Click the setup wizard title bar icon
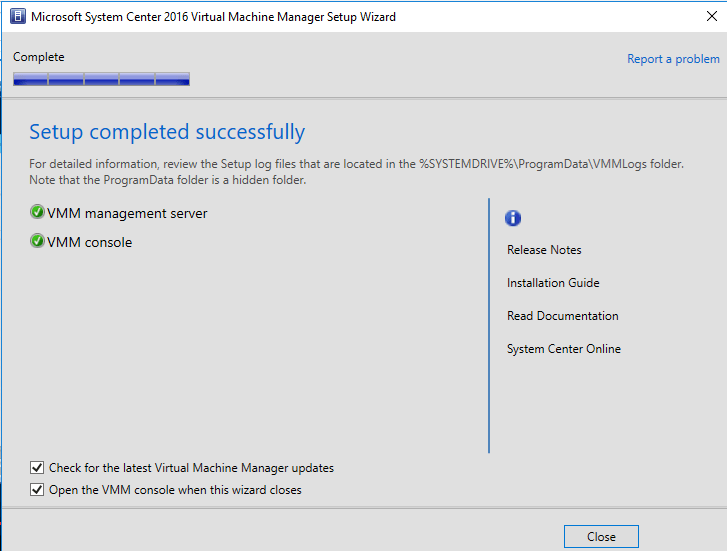This screenshot has height=551, width=727. [18, 16]
